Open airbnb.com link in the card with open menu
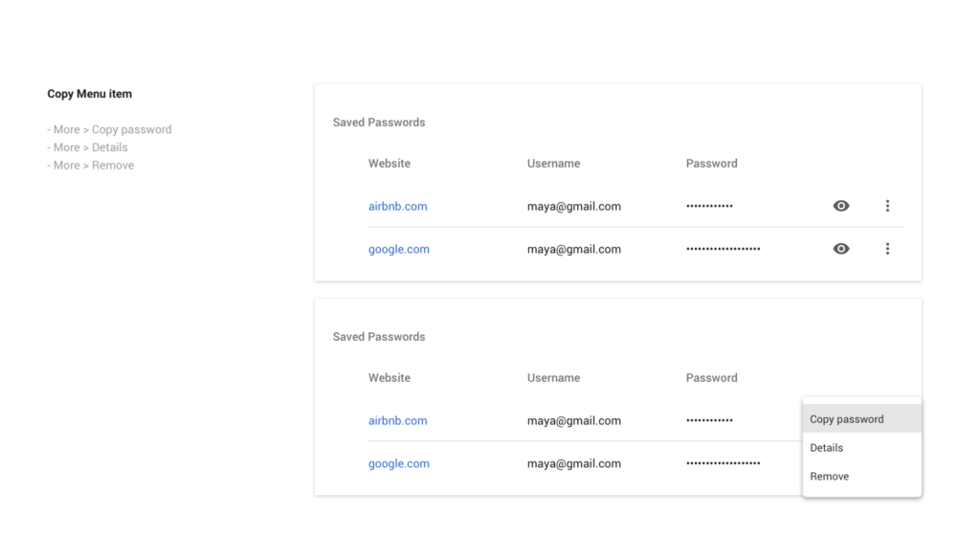 pos(398,420)
